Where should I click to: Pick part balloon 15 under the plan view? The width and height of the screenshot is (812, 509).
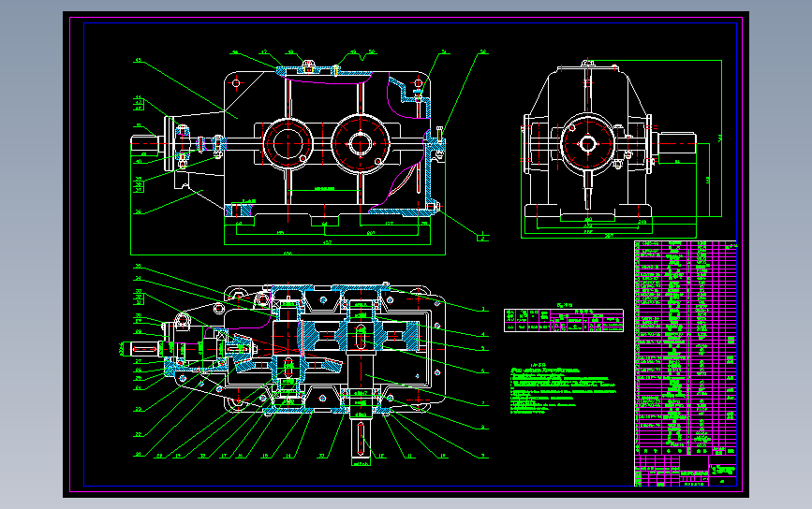(265, 456)
